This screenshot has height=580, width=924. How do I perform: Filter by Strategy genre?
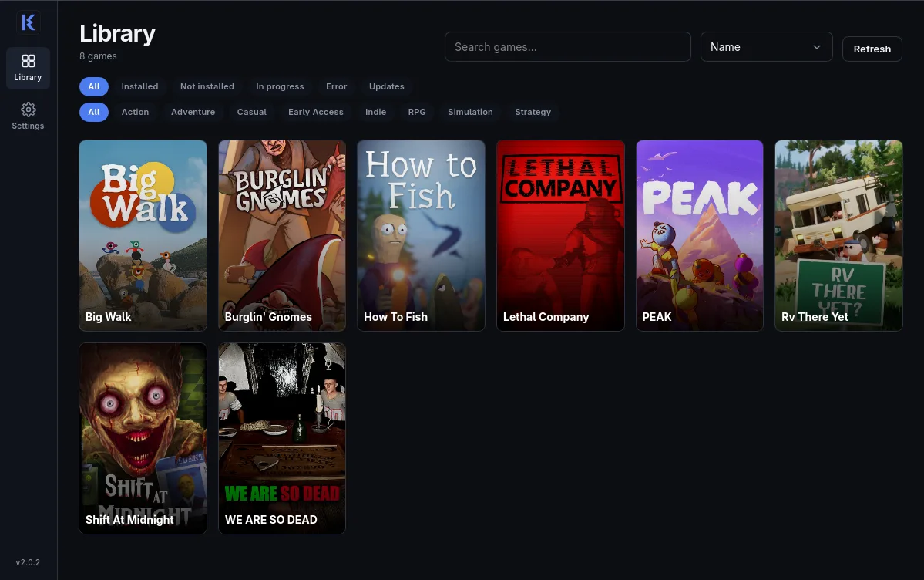[x=533, y=112]
